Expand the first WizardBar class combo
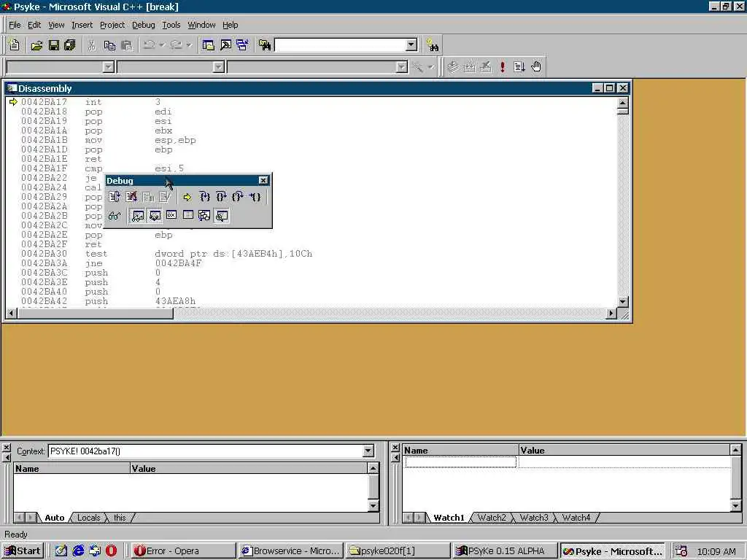This screenshot has width=747, height=560. (x=109, y=67)
